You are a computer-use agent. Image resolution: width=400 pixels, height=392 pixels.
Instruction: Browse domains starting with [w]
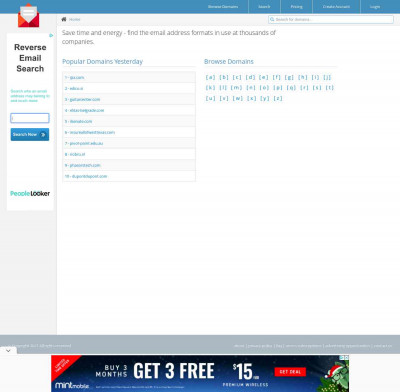[238, 98]
